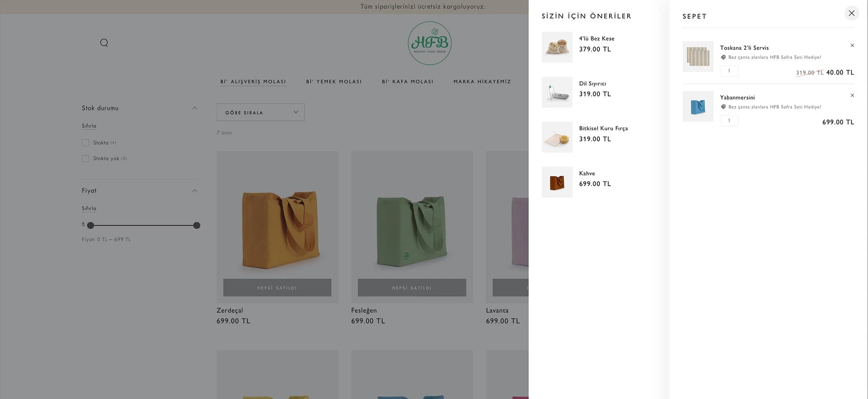Open the Dil Sıyırıcı thumbnail

click(x=557, y=92)
